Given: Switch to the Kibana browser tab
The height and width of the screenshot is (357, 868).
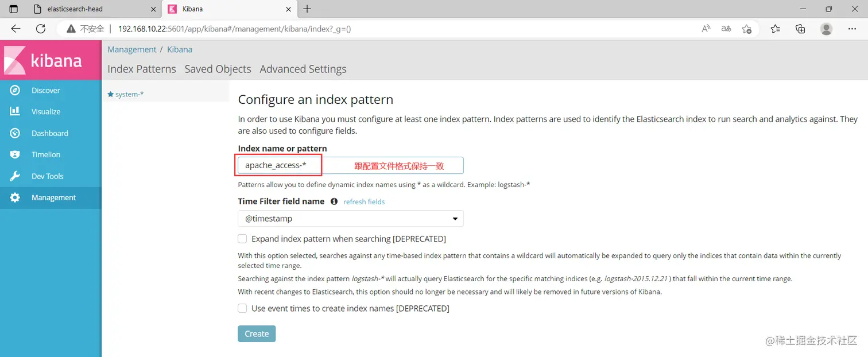Looking at the screenshot, I should 230,9.
